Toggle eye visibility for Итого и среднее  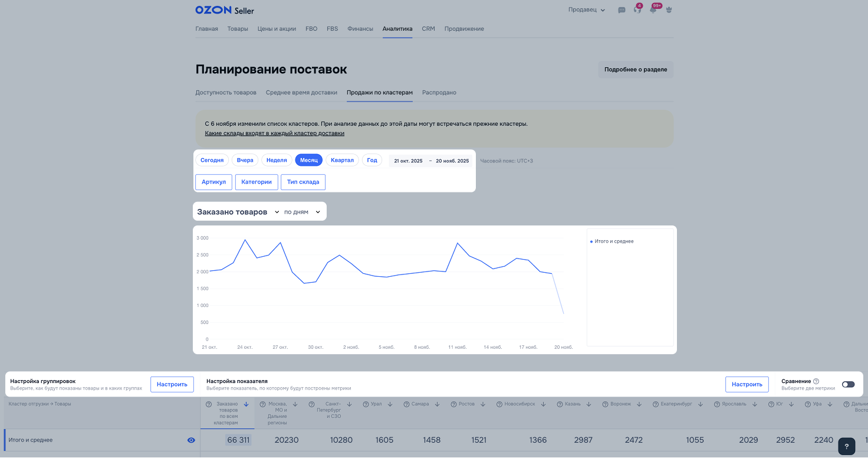[191, 440]
